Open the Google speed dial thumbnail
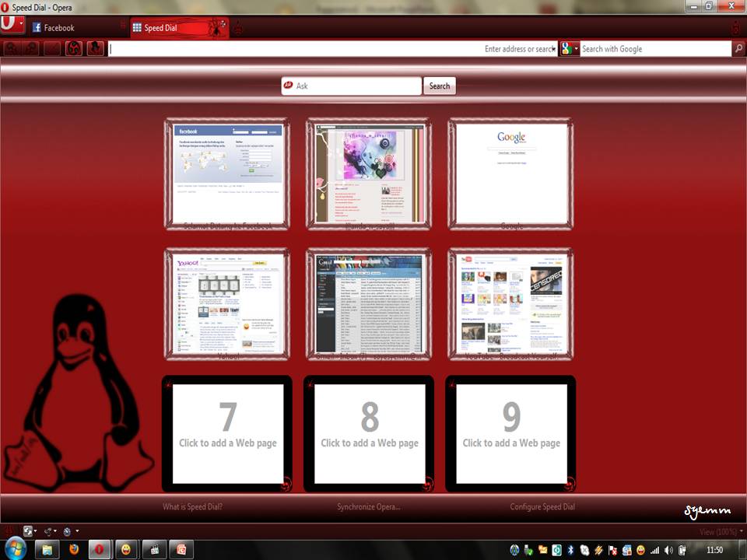Screen dimensions: 747x560 coord(510,174)
